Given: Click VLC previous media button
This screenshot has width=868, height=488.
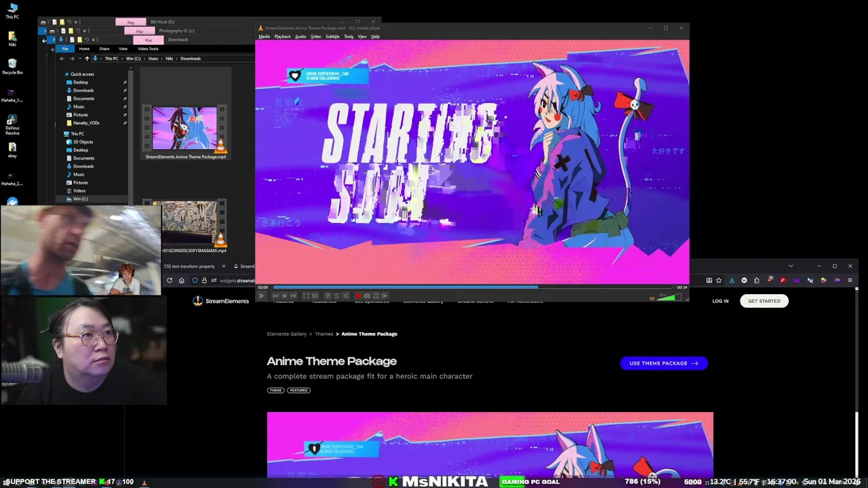Looking at the screenshot, I should (275, 296).
